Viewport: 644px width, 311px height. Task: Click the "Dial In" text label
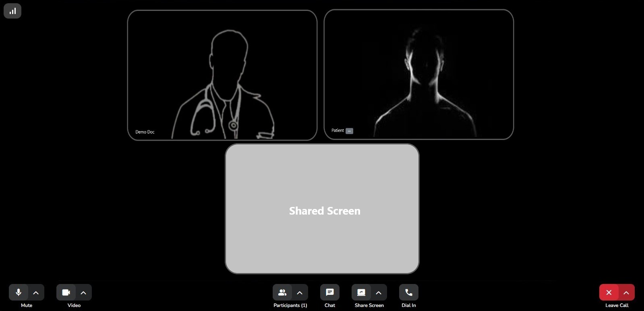pyautogui.click(x=408, y=305)
